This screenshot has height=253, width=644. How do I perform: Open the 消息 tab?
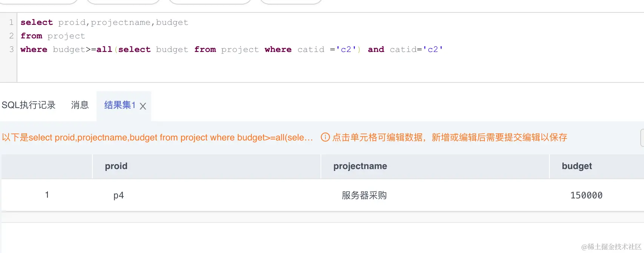click(x=80, y=105)
